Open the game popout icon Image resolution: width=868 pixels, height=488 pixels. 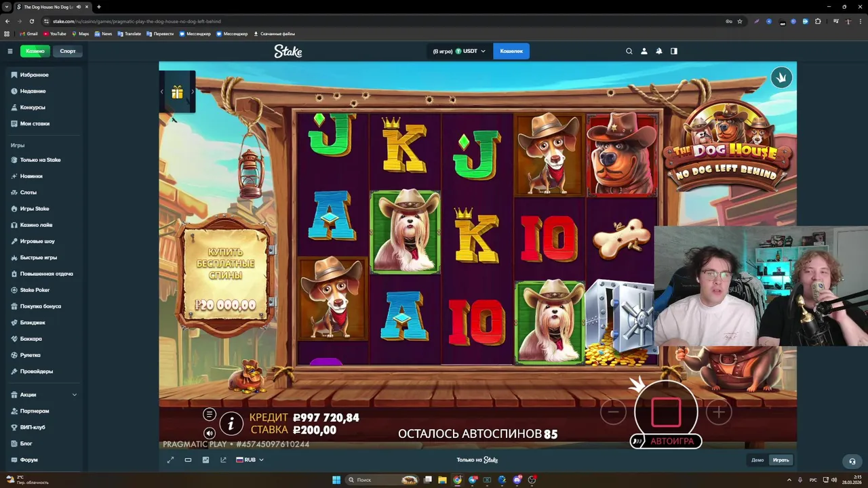pyautogui.click(x=223, y=460)
